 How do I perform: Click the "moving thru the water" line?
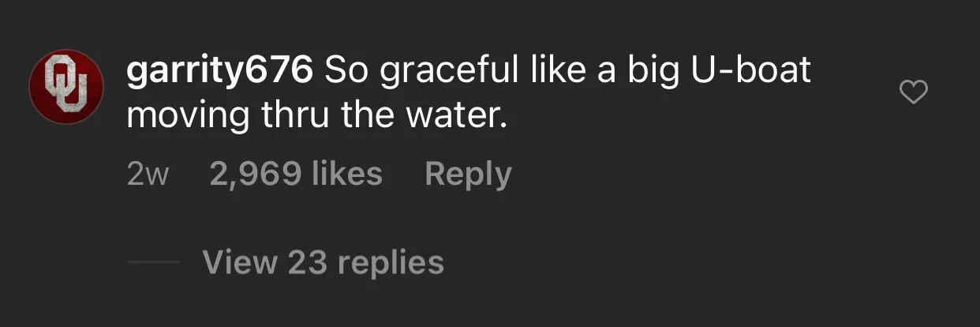(x=315, y=117)
